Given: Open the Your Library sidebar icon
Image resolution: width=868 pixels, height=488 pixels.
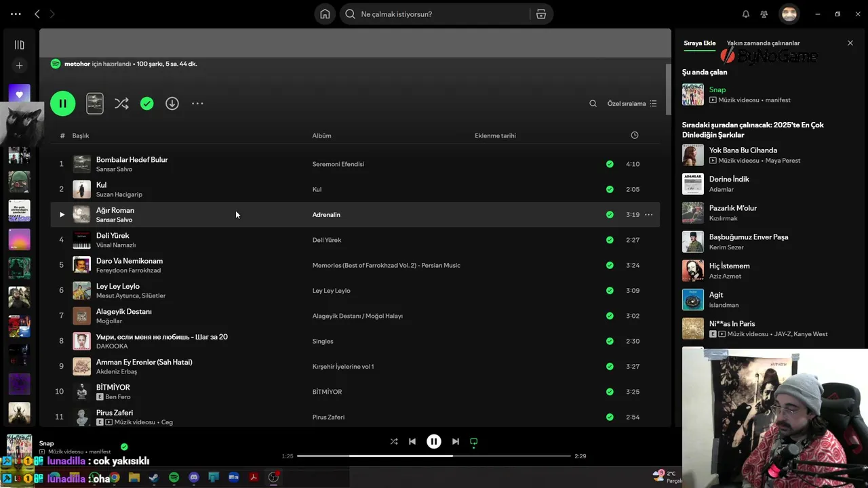Looking at the screenshot, I should pos(19,45).
